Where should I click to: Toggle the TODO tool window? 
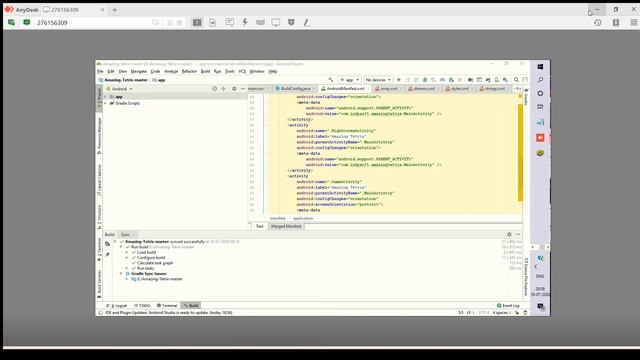142,305
